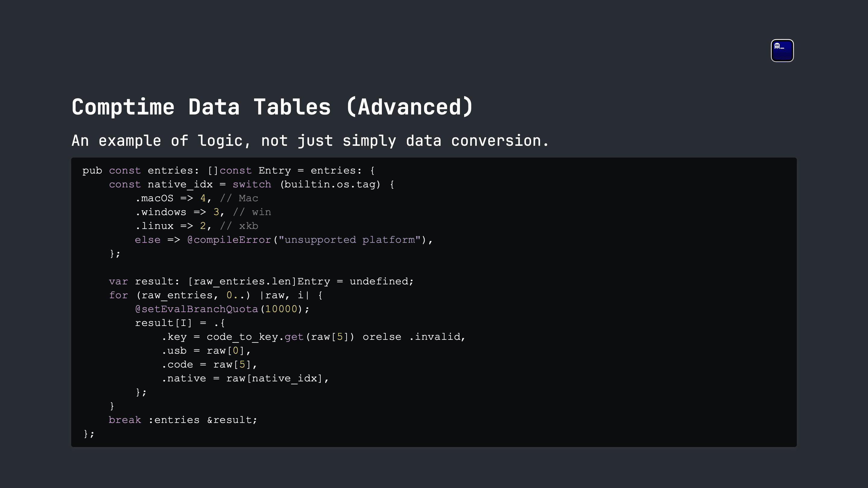Click the subtitle about logic and data conversion
The width and height of the screenshot is (868, 488).
coord(310,141)
